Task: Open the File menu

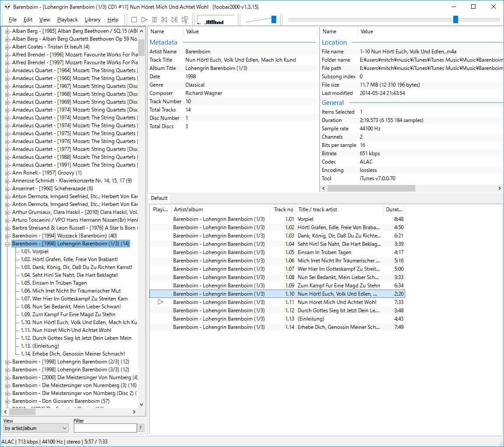Action: pyautogui.click(x=13, y=20)
